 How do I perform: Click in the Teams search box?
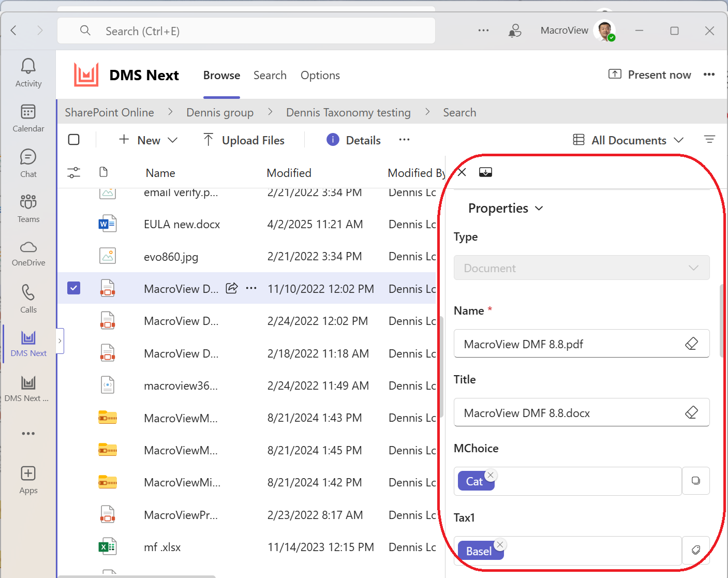(x=246, y=31)
